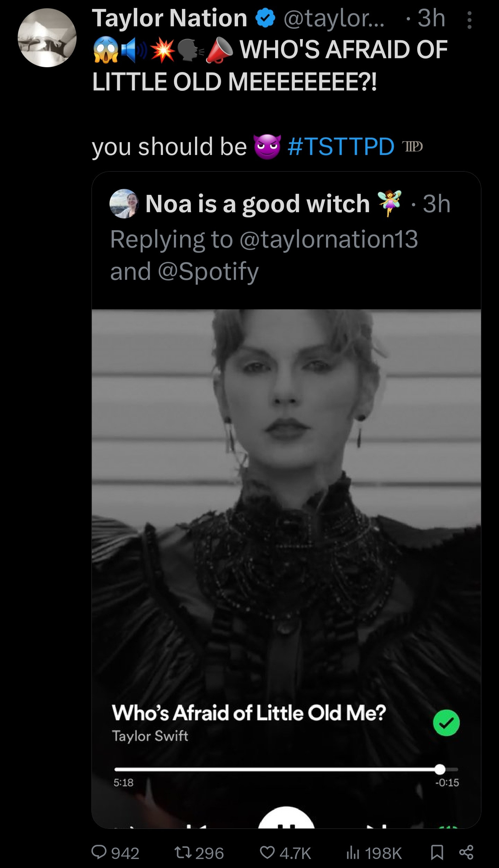Like the tweet with 4.7K hearts
The width and height of the screenshot is (499, 868).
[x=267, y=852]
